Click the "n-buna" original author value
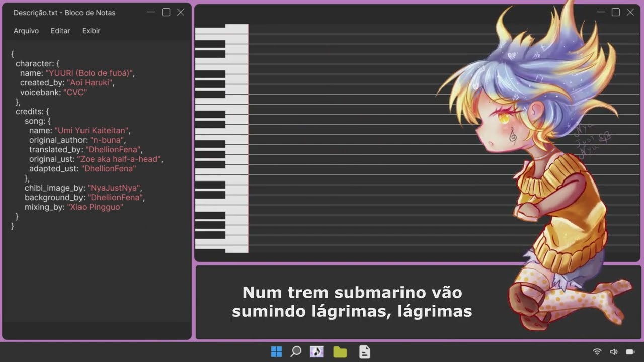The height and width of the screenshot is (362, 644). [x=106, y=140]
